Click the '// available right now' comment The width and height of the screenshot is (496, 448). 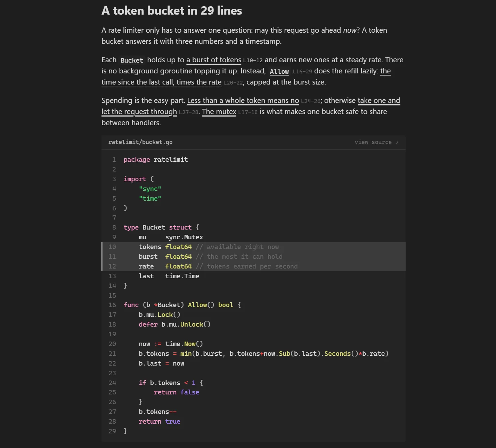(237, 247)
